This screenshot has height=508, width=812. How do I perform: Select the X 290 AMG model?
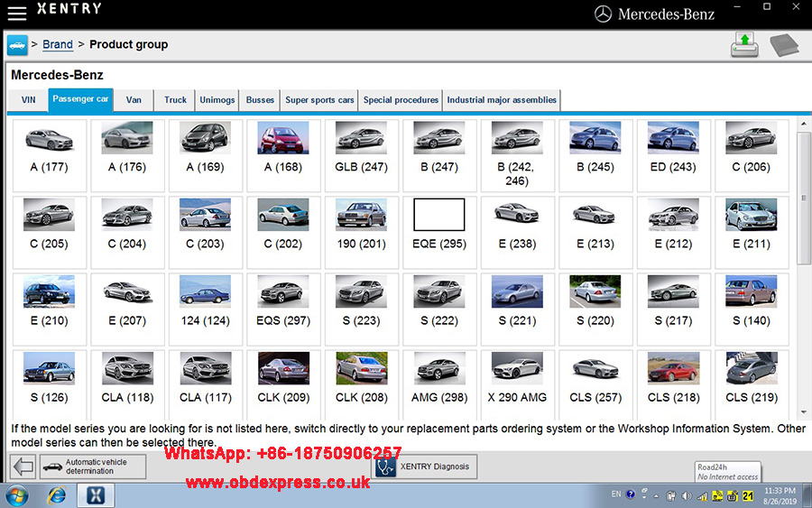pyautogui.click(x=517, y=384)
